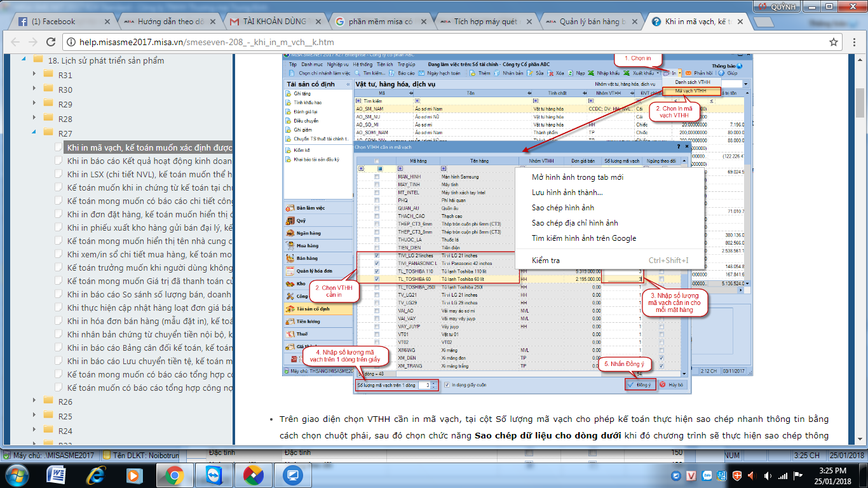
Task: Expand the R28 folder
Action: point(35,119)
